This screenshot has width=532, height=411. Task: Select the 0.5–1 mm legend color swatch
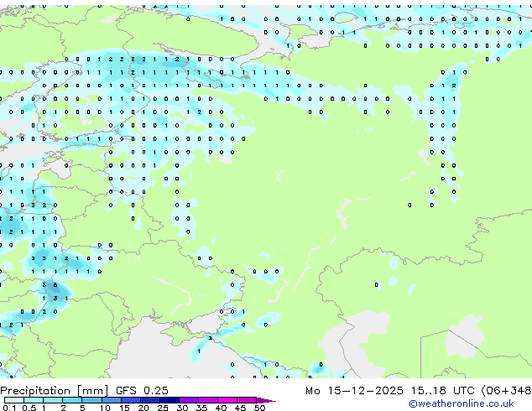(34, 400)
